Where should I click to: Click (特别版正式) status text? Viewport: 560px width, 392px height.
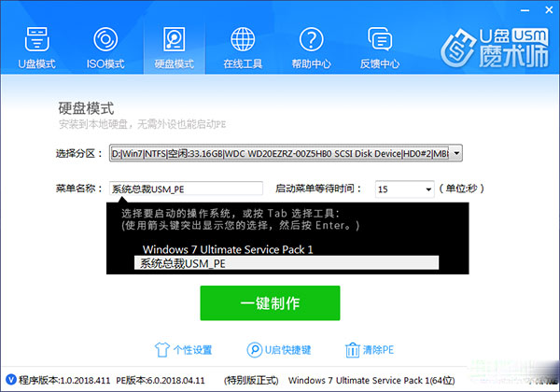pos(251,380)
